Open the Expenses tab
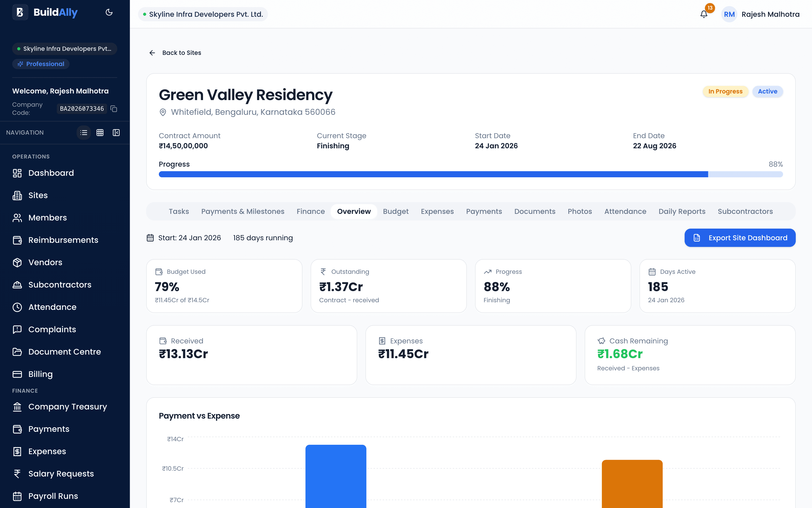The width and height of the screenshot is (812, 508). pos(437,211)
